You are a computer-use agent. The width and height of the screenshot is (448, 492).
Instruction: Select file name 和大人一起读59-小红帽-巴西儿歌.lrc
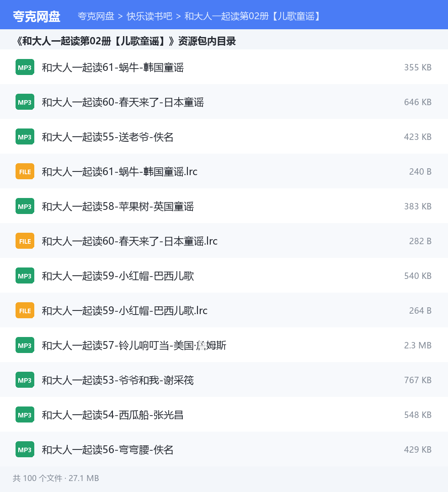pos(124,310)
